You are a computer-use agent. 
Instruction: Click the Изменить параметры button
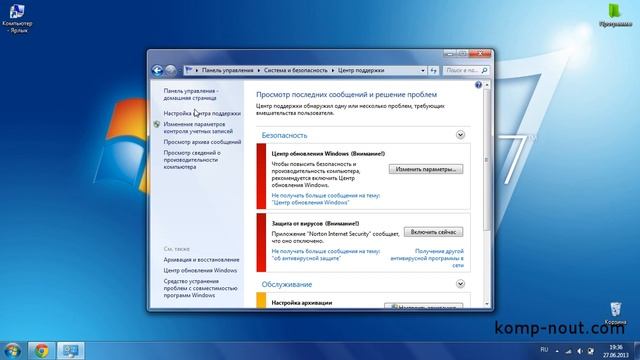click(x=426, y=169)
